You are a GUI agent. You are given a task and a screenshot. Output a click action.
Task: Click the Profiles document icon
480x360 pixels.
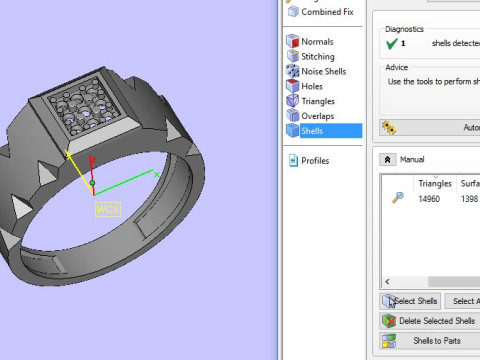coord(293,160)
